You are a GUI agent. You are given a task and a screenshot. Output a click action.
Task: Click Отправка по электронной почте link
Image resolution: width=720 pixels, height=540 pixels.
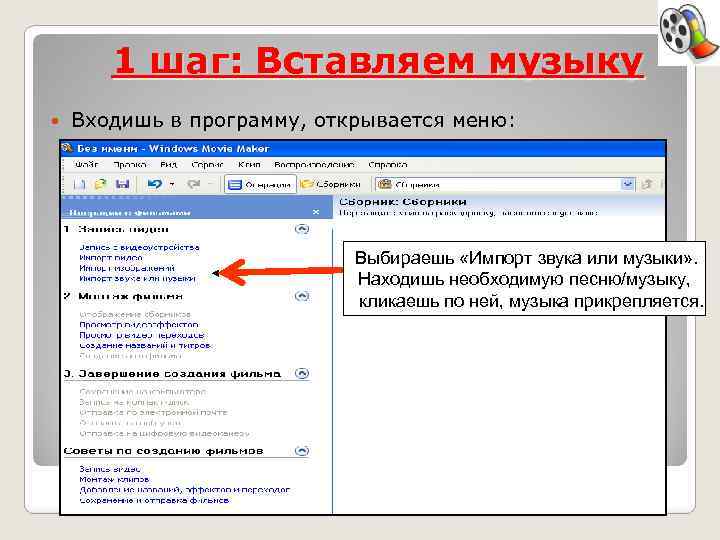tap(153, 412)
